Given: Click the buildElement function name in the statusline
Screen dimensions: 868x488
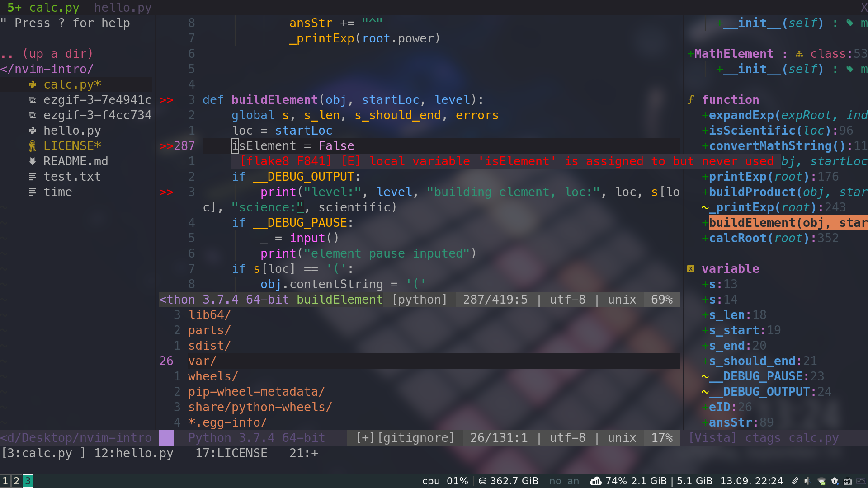Looking at the screenshot, I should coord(340,300).
